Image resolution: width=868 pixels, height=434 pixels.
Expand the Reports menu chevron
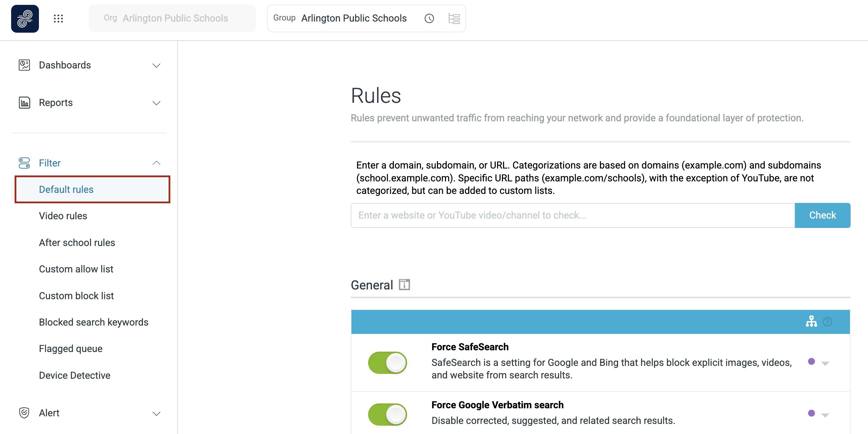[156, 103]
